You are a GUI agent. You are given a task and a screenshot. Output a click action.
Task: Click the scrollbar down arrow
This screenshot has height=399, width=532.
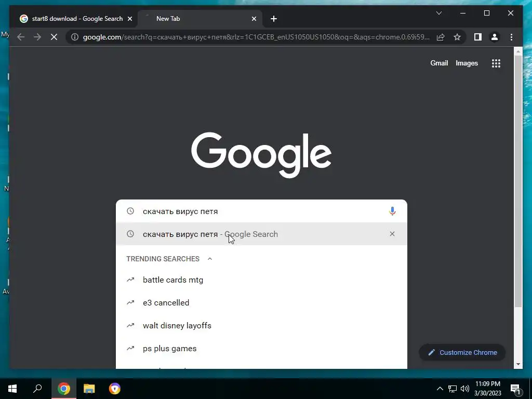pos(518,364)
